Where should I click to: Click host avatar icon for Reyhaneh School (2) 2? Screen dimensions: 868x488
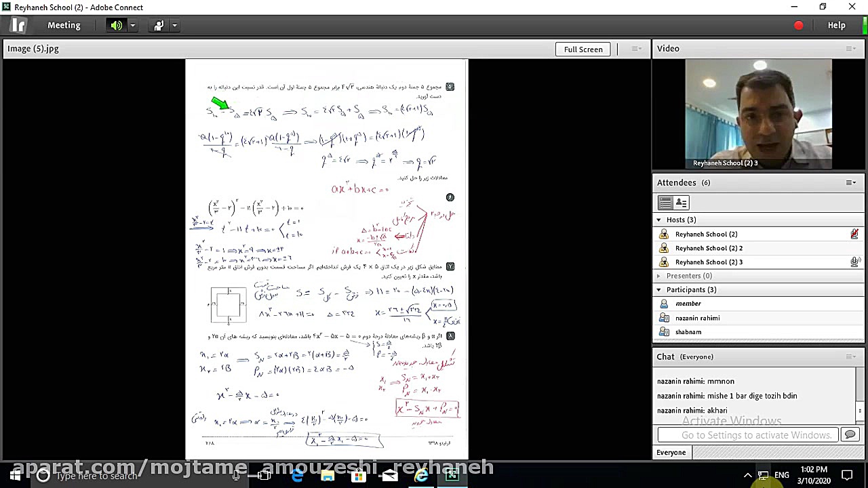click(664, 248)
